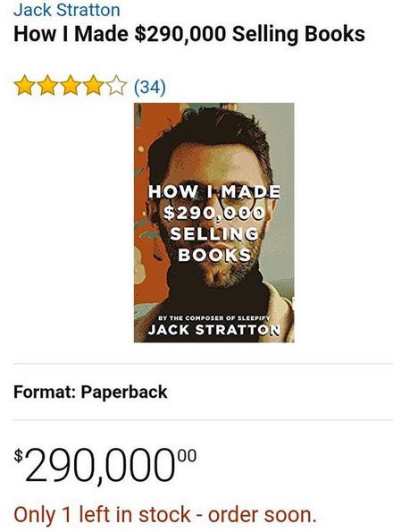The height and width of the screenshot is (532, 393).
Task: Select the Format: Paperback option
Action: [x=90, y=392]
